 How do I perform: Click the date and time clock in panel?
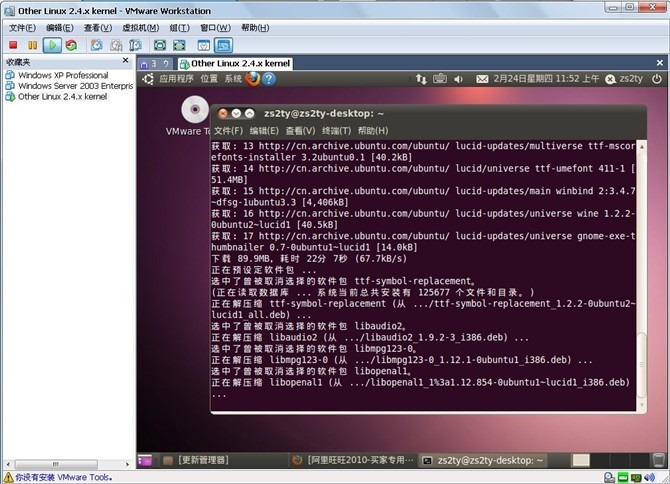coord(546,79)
